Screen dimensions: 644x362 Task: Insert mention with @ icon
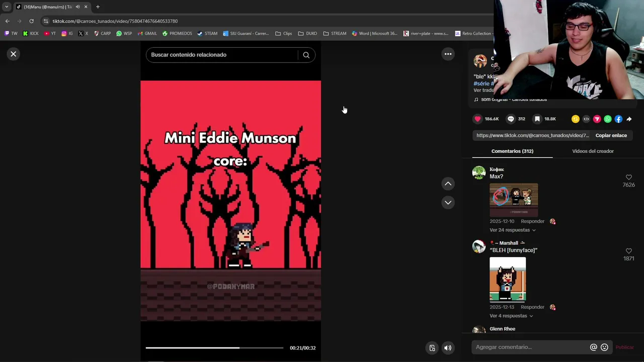tap(594, 347)
